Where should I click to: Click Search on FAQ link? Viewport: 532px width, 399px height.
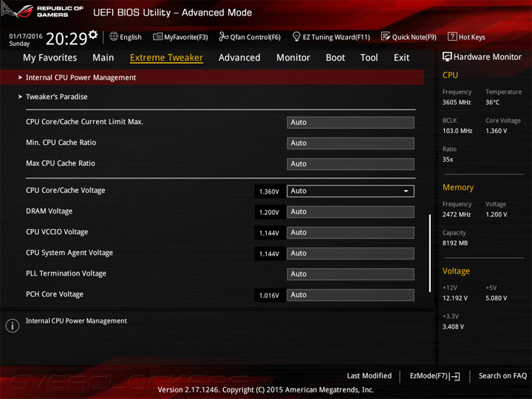pyautogui.click(x=502, y=375)
